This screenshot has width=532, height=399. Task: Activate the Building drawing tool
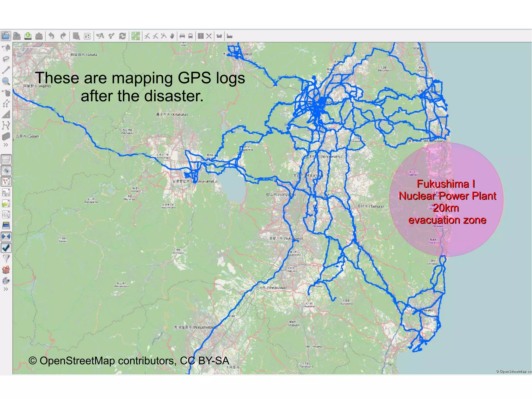[x=6, y=136]
